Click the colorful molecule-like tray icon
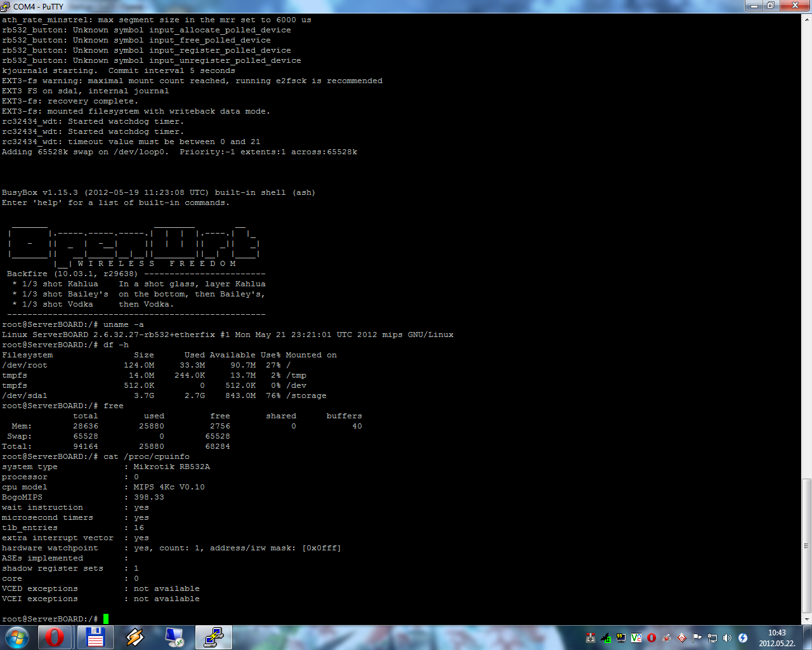The width and height of the screenshot is (812, 650). [667, 638]
